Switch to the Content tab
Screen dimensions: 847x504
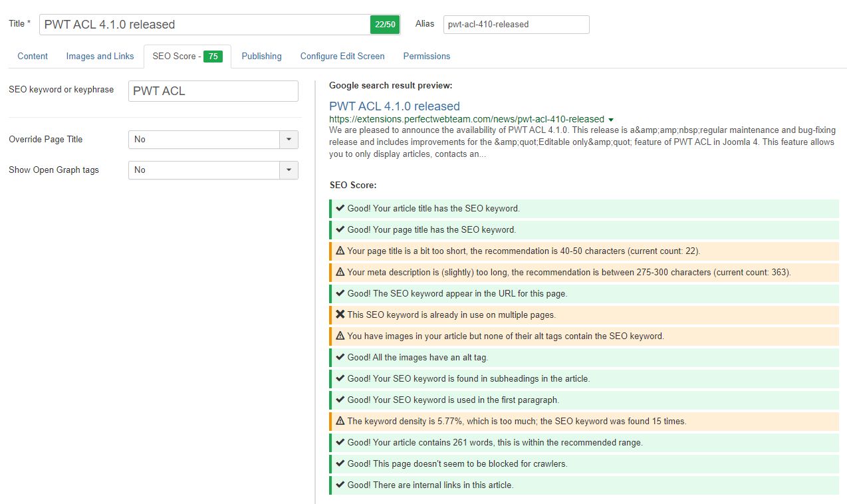pos(33,57)
